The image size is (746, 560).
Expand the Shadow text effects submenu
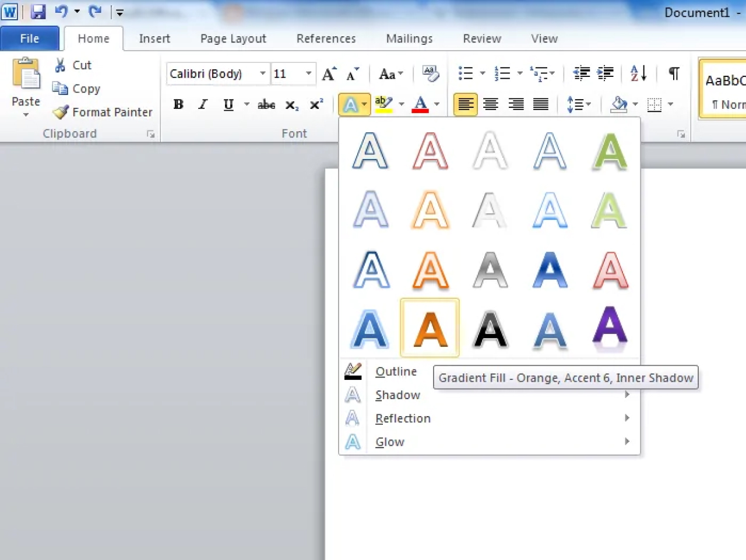[398, 395]
